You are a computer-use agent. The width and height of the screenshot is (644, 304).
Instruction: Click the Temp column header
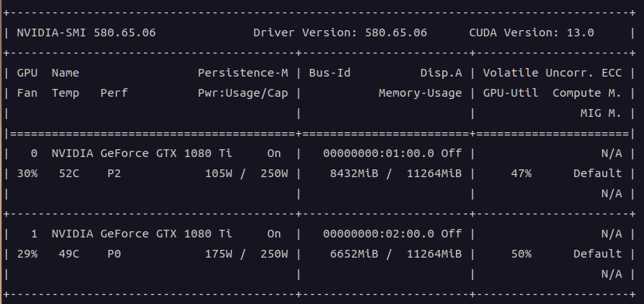pos(65,93)
